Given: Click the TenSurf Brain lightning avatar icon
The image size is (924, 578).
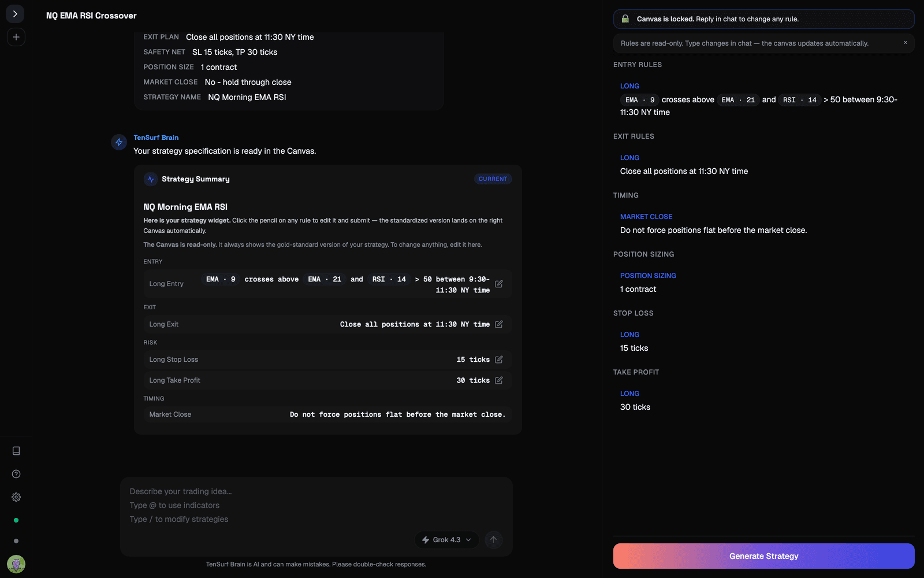Looking at the screenshot, I should (x=119, y=142).
